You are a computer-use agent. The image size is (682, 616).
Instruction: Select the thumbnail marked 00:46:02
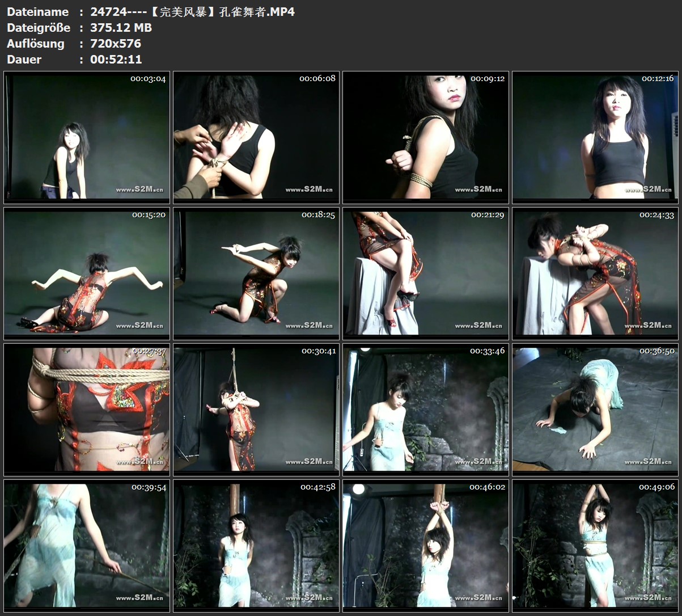(426, 546)
